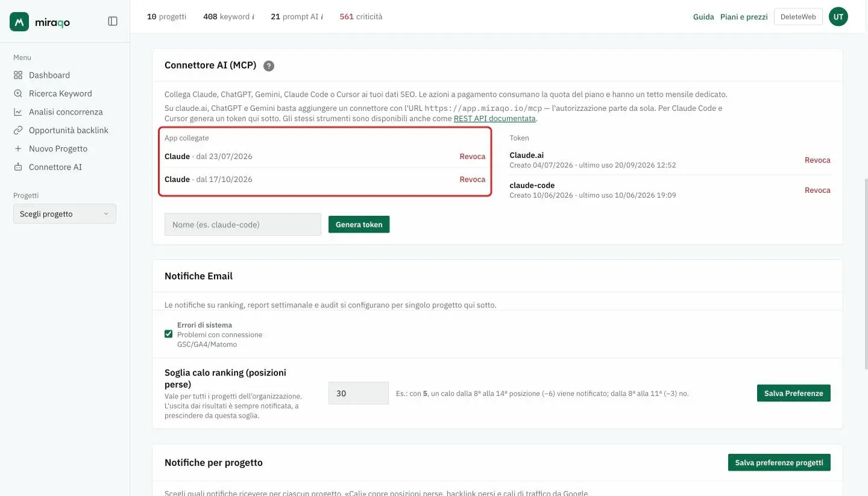The height and width of the screenshot is (496, 868).
Task: Open the Guida link
Action: tap(703, 17)
